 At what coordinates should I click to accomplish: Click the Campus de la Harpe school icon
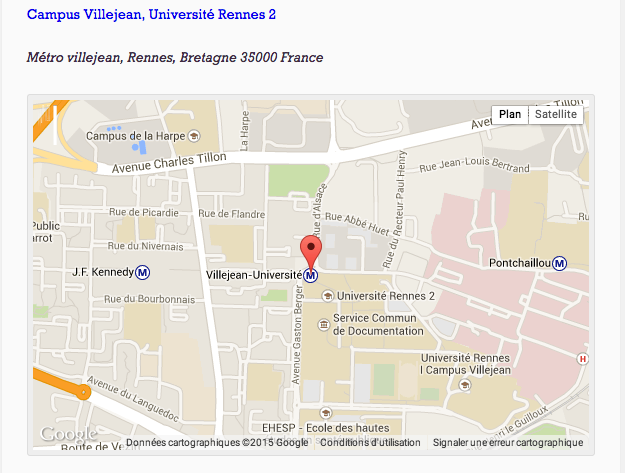tap(194, 136)
